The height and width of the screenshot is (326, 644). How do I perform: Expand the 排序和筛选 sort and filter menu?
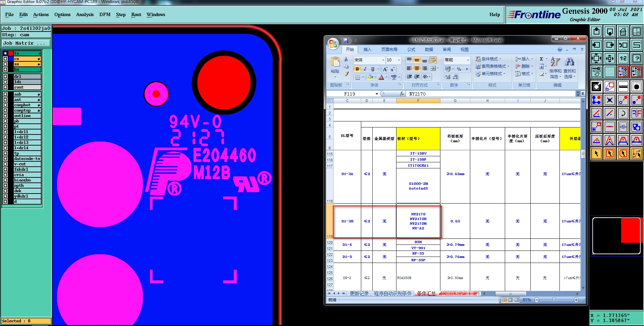click(555, 69)
